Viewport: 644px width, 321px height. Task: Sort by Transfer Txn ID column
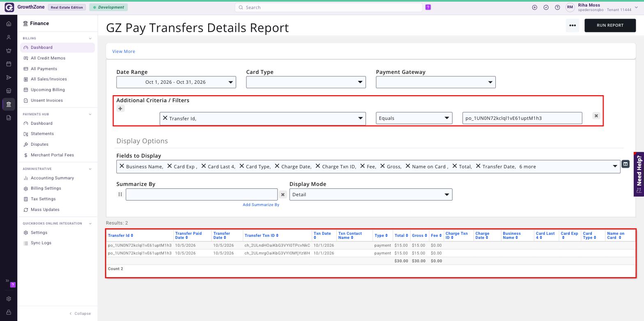[262, 236]
